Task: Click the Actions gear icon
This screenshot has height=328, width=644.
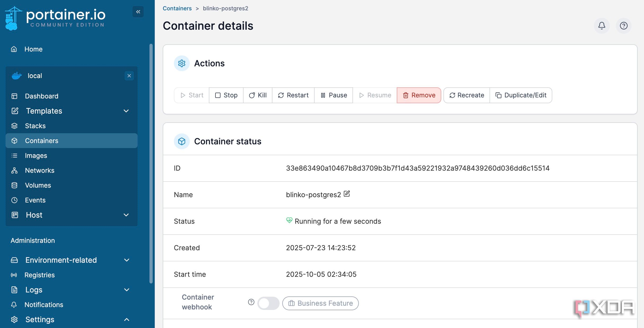Action: tap(182, 63)
